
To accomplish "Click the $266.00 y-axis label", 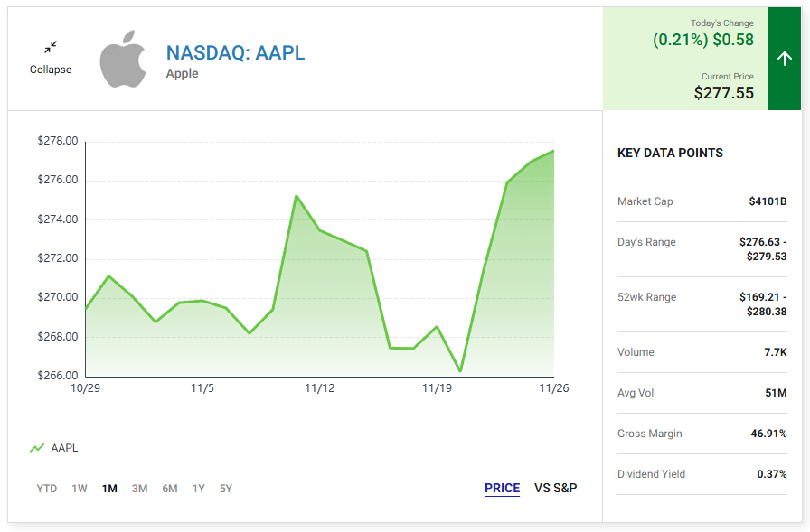I will (x=58, y=375).
